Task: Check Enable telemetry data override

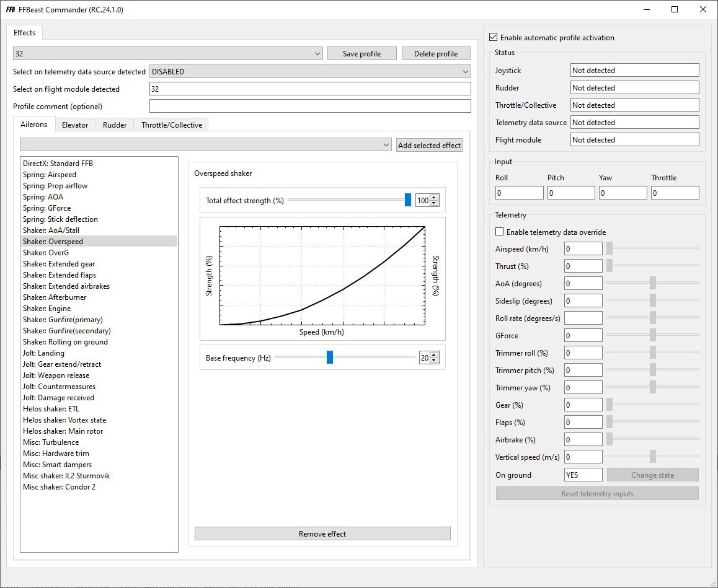Action: (x=500, y=232)
